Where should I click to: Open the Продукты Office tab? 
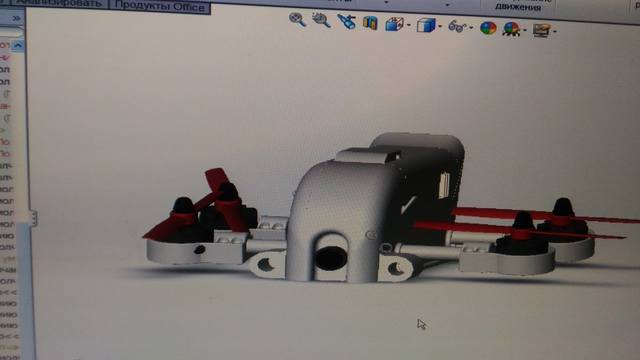160,6
